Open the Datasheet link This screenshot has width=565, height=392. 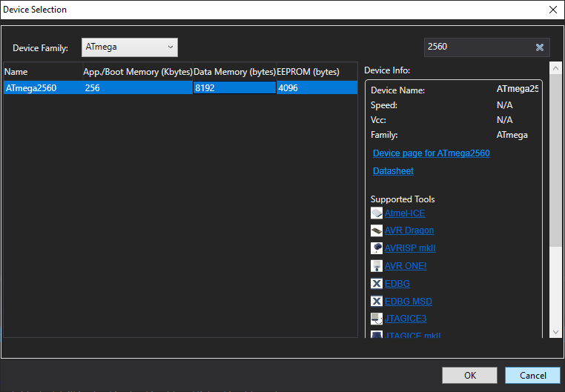coord(393,171)
